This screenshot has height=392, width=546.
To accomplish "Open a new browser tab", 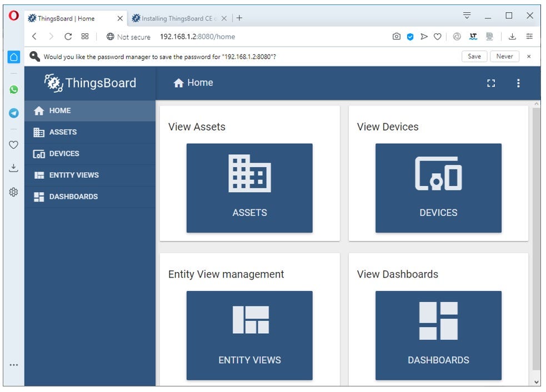I will click(239, 18).
